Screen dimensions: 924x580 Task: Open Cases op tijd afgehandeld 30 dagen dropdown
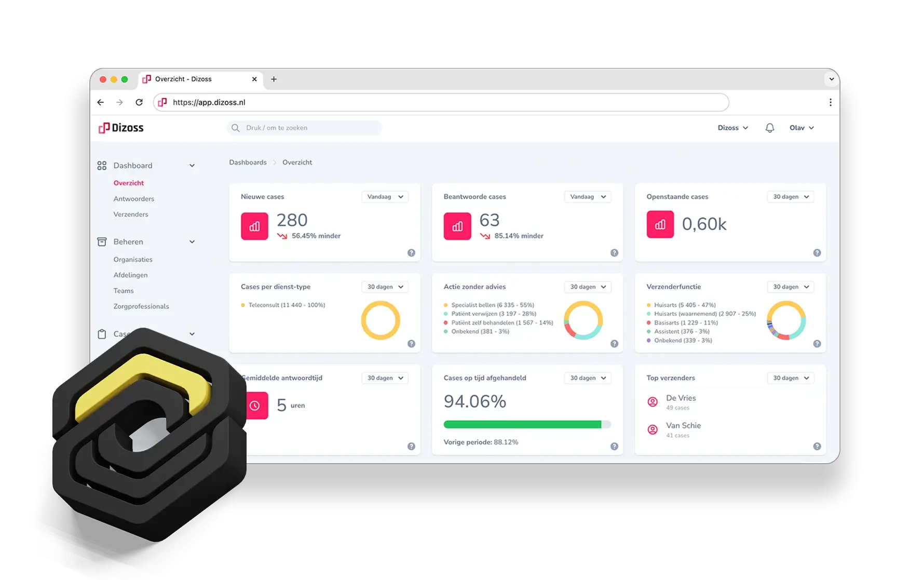(x=588, y=378)
